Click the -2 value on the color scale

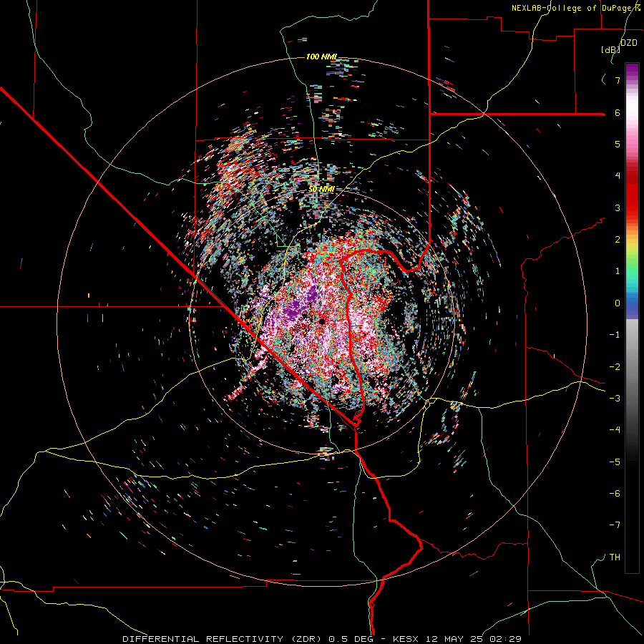click(615, 366)
